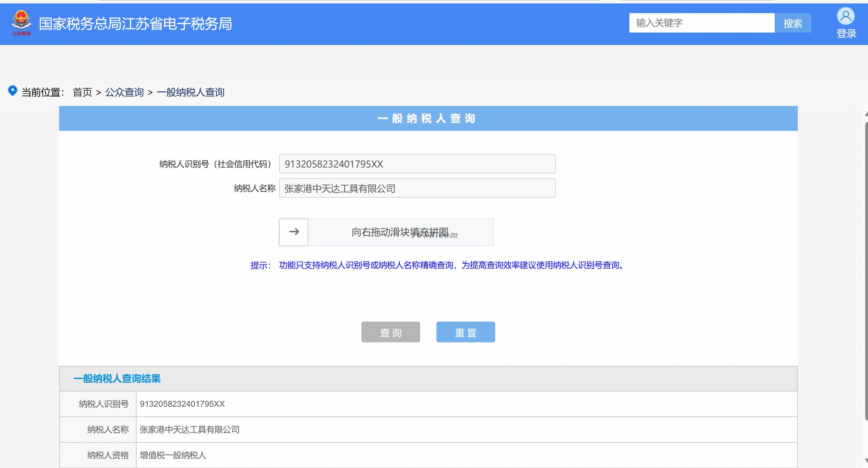Image resolution: width=868 pixels, height=468 pixels.
Task: Click the arrow slider handle
Action: click(x=294, y=232)
